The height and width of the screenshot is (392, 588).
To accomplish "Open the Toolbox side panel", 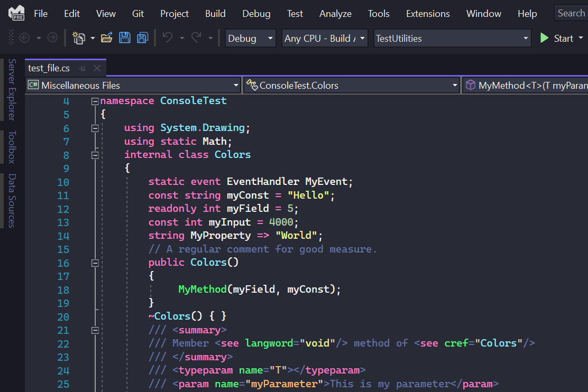I will tap(12, 147).
